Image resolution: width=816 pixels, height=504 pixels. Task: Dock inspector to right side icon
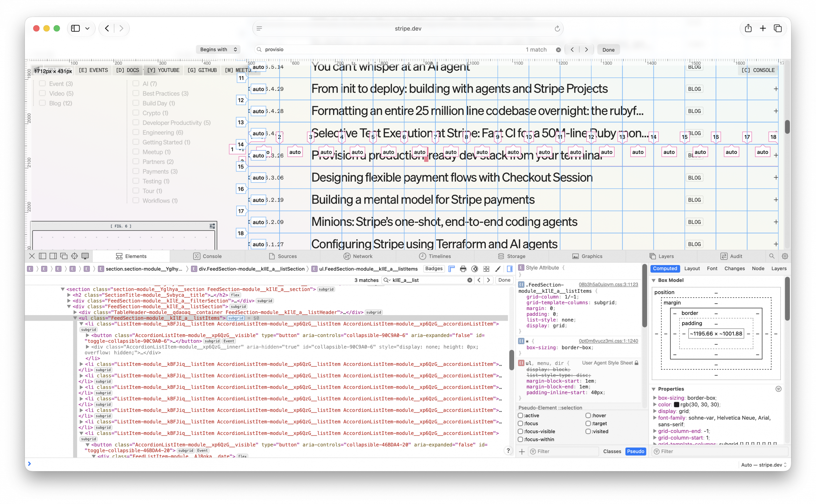(x=53, y=256)
